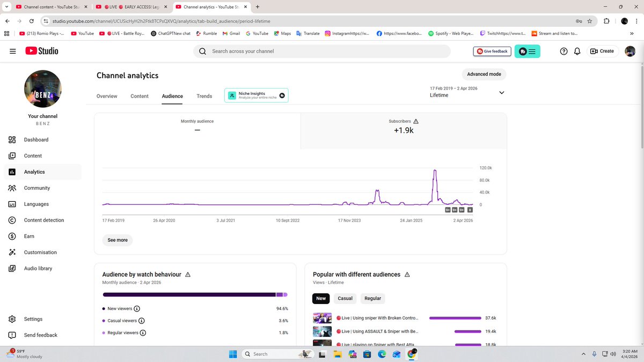Open the Chrome extensions puzzle icon

(607, 21)
